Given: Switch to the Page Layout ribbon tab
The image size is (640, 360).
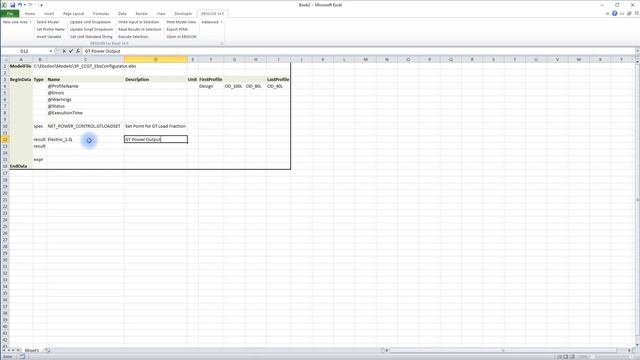Looking at the screenshot, I should point(73,13).
